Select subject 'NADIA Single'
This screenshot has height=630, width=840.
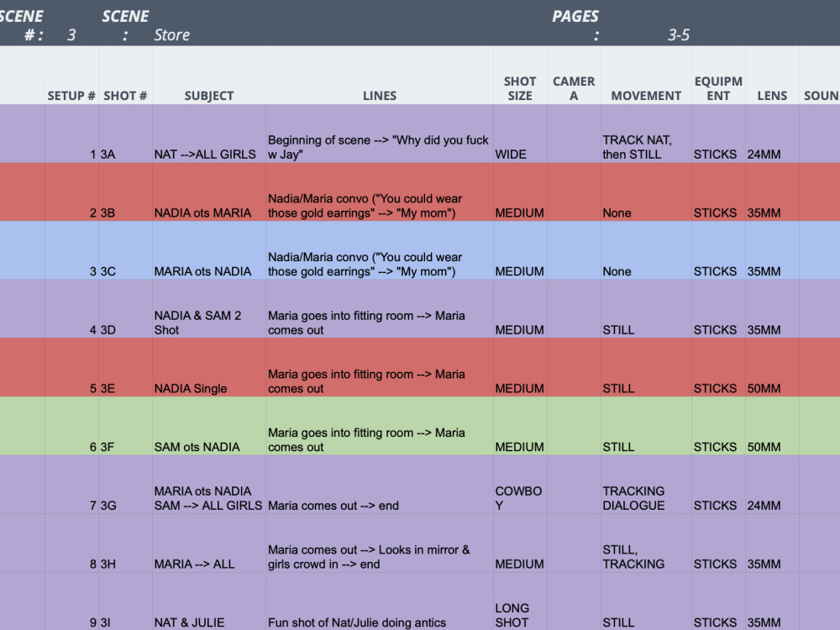[x=209, y=367]
